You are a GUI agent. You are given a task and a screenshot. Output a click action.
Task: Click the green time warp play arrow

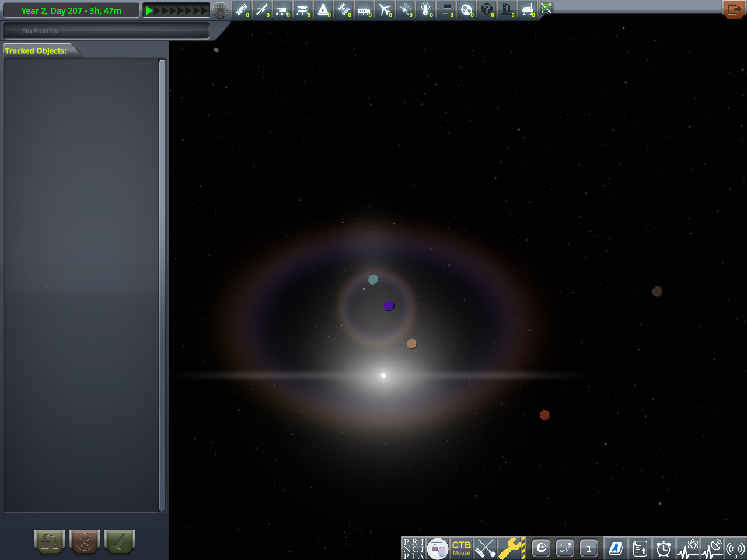pos(149,10)
